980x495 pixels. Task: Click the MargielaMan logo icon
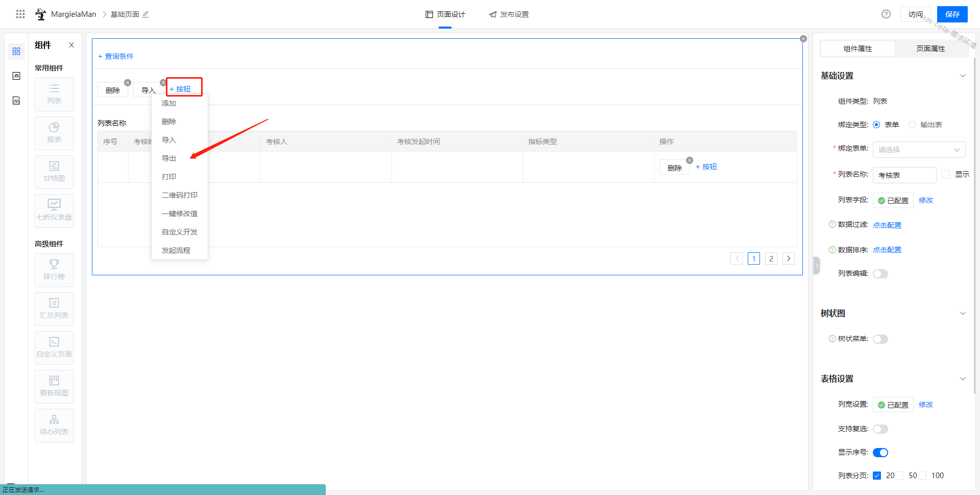[x=41, y=14]
